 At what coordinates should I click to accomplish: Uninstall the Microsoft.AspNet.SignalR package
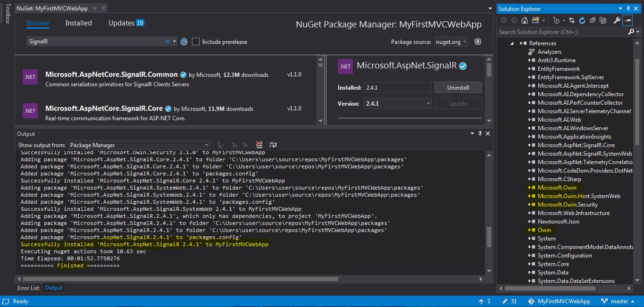coord(458,87)
